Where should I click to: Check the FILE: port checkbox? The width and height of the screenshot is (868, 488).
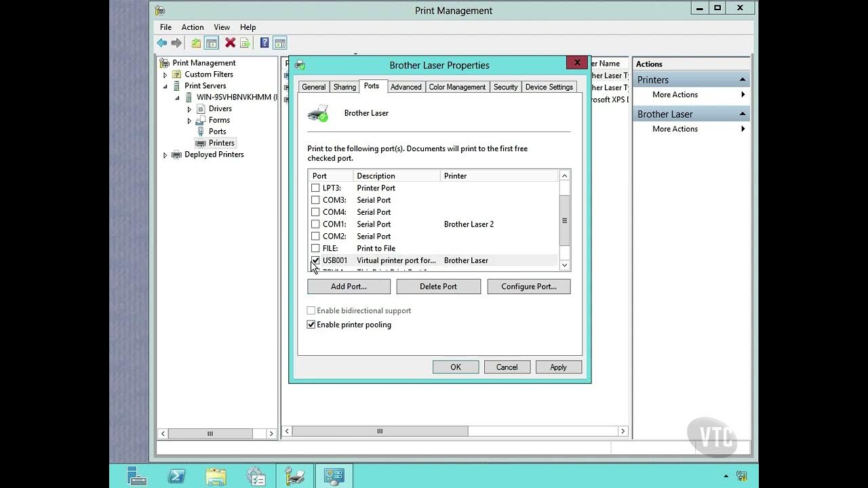pyautogui.click(x=315, y=249)
